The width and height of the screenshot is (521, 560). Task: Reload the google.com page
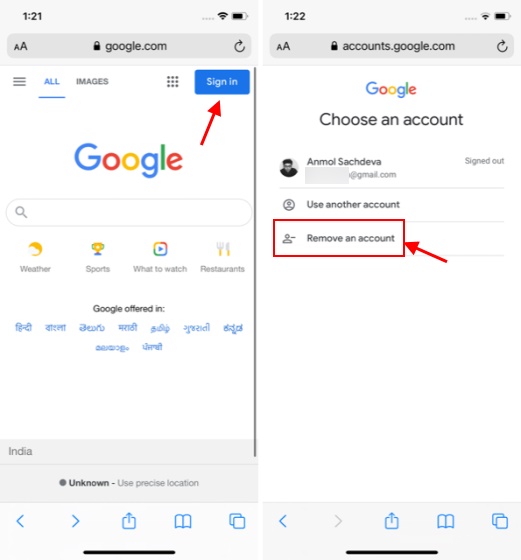(x=240, y=46)
